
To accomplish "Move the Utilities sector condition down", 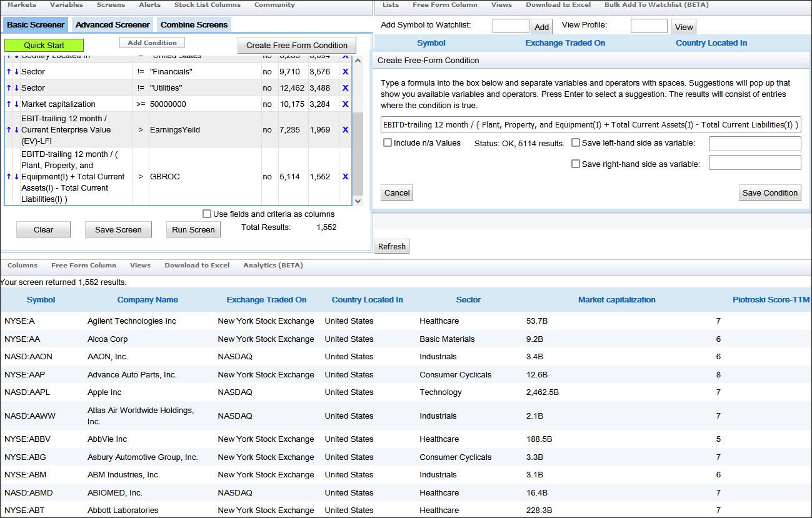I will (x=17, y=88).
